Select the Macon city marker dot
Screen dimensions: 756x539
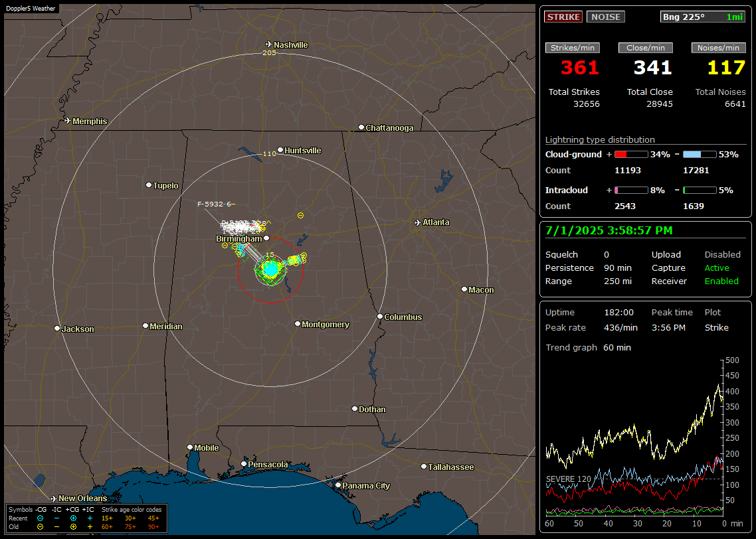point(464,289)
